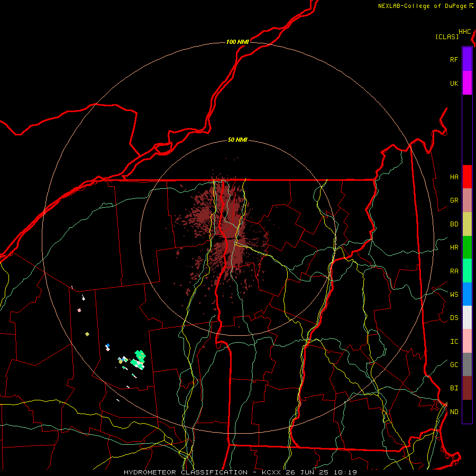Click the BI legend label
Screen dimensions: 476x476
454,388
